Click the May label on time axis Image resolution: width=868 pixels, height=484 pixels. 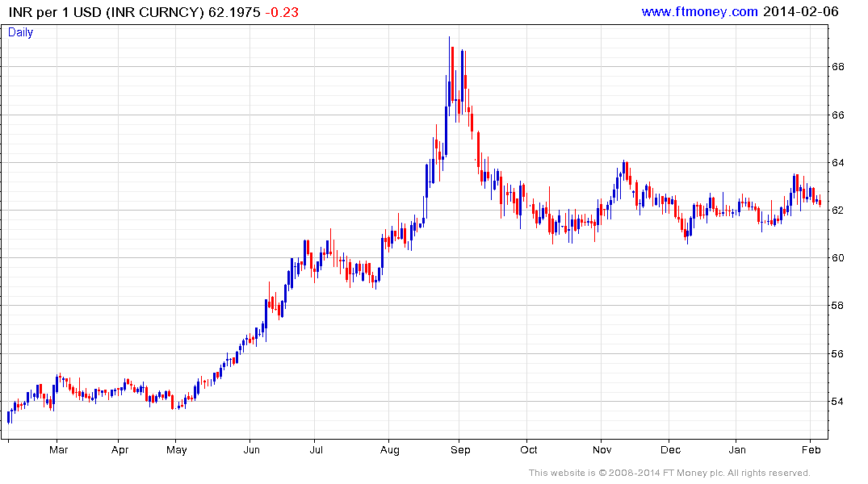(177, 449)
